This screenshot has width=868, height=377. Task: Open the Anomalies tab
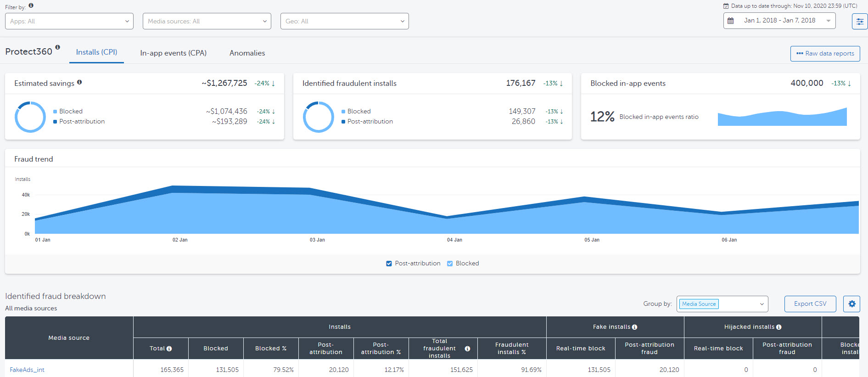[247, 53]
